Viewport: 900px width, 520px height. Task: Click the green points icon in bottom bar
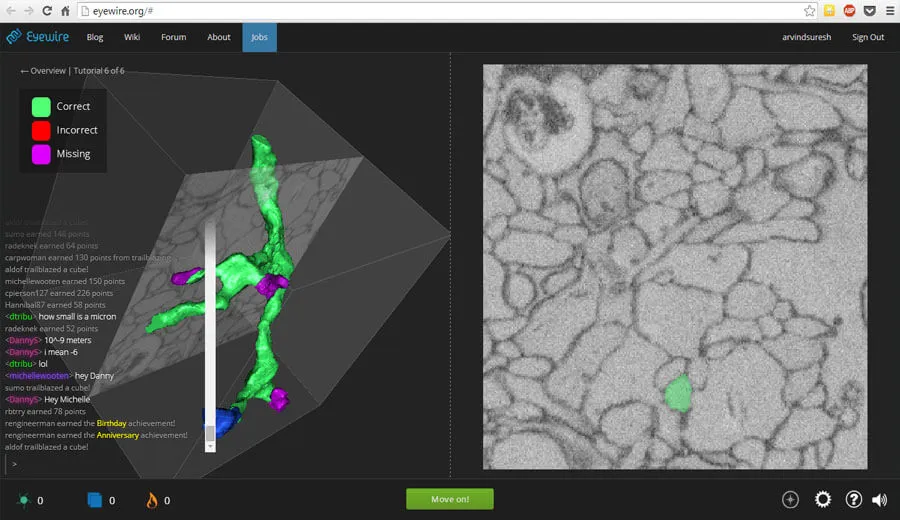24,500
